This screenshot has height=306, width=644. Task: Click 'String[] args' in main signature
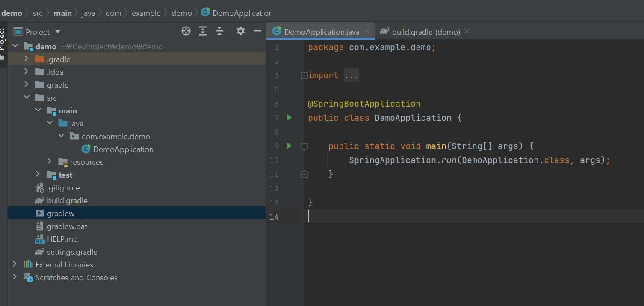pos(485,146)
